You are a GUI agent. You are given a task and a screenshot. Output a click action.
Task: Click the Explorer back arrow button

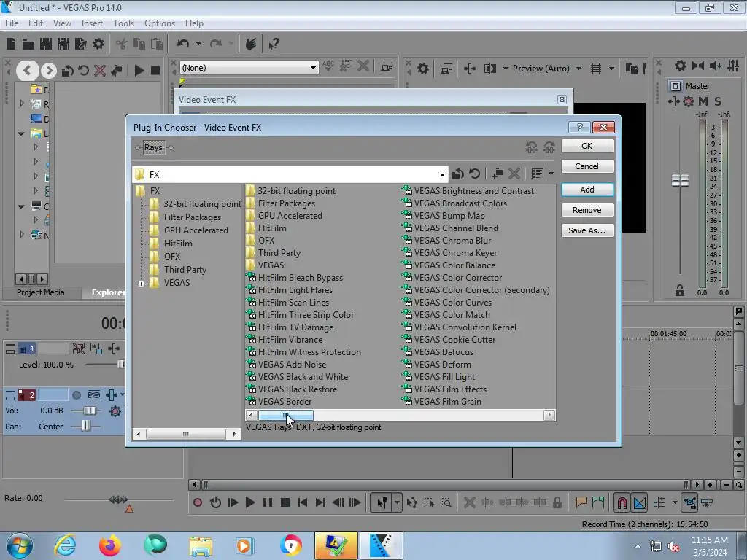click(x=27, y=71)
